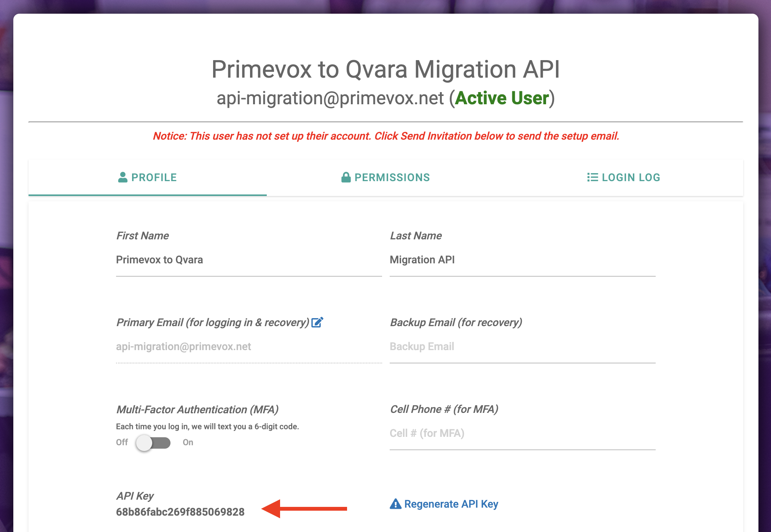Click the API Key label
The height and width of the screenshot is (532, 771).
pos(135,496)
